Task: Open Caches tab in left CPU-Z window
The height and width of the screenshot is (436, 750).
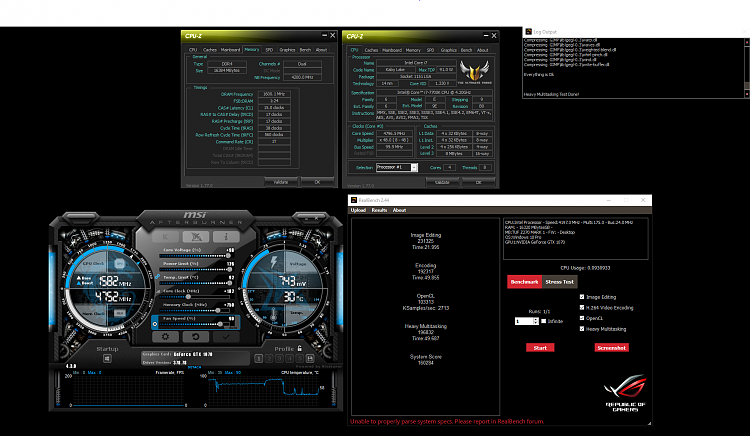Action: [210, 50]
